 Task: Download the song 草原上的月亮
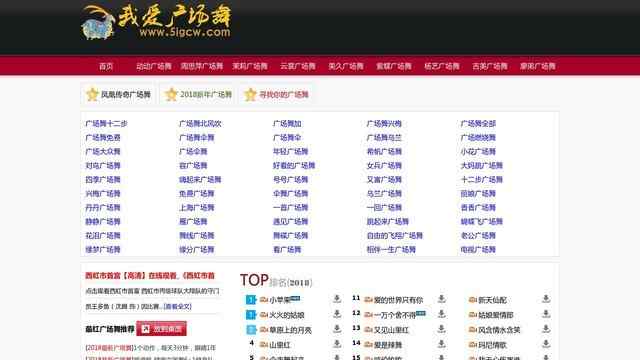(337, 329)
